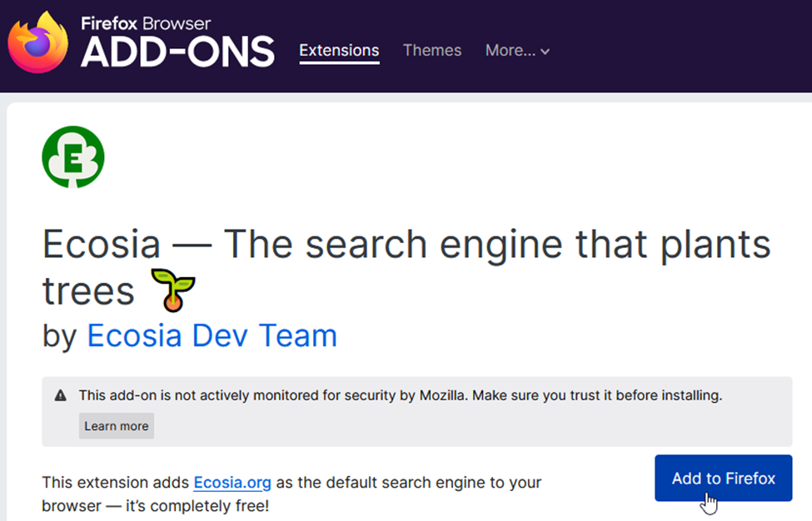Switch to the Themes tab
The height and width of the screenshot is (521, 812).
pos(431,50)
